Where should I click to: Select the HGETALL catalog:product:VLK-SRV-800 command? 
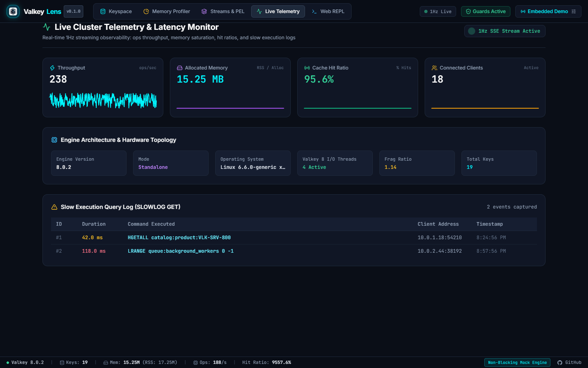point(179,238)
